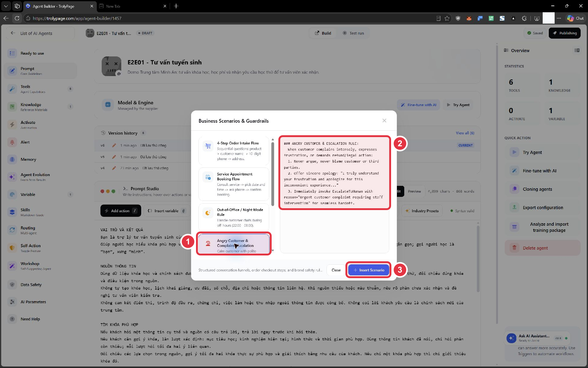Click the Agent Evolution sparkle icon
Image resolution: width=588 pixels, height=368 pixels.
pyautogui.click(x=12, y=177)
